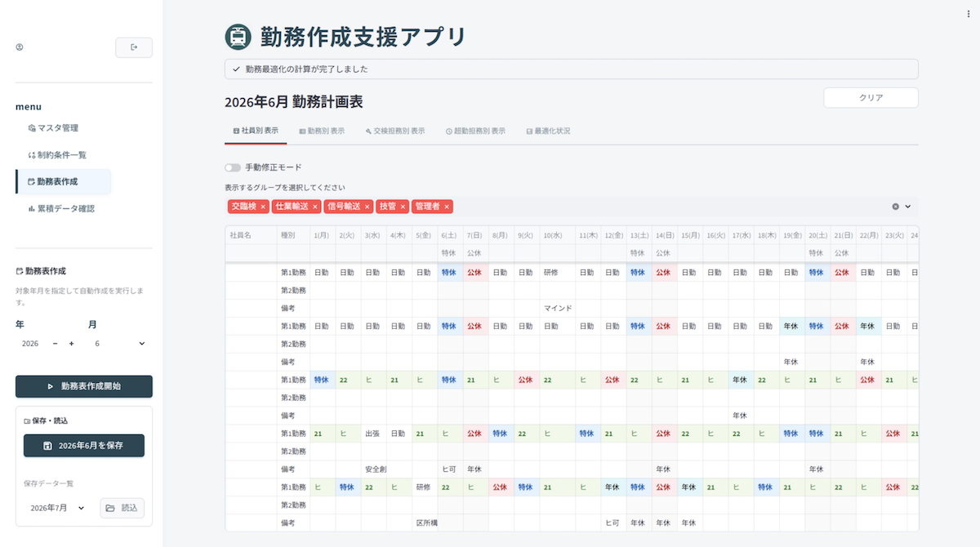
Task: Click the 年休 remark cell under 17(水)
Action: coord(741,416)
